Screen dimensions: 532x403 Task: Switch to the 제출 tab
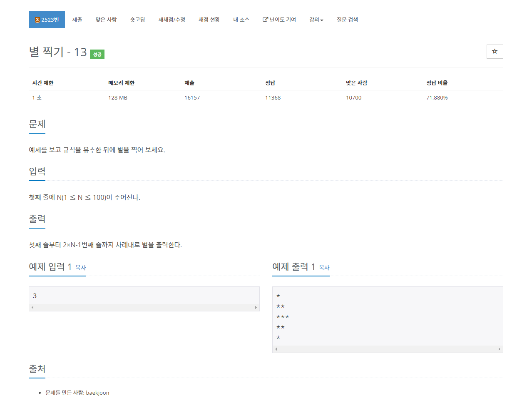[x=77, y=19]
